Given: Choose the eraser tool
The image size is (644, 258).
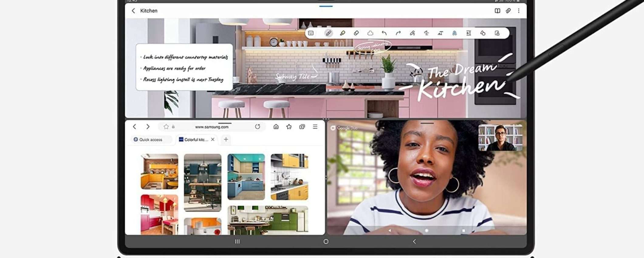Looking at the screenshot, I should point(356,33).
